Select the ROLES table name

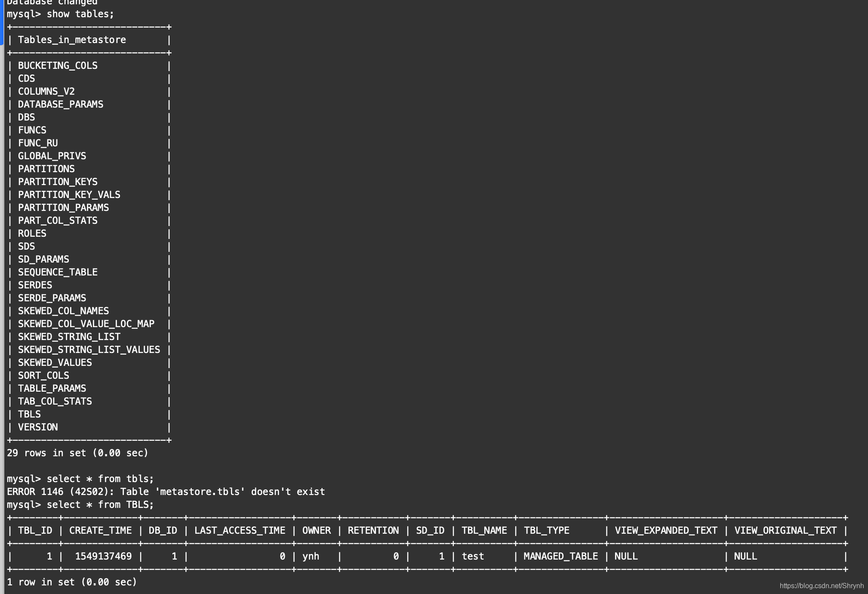pos(32,233)
